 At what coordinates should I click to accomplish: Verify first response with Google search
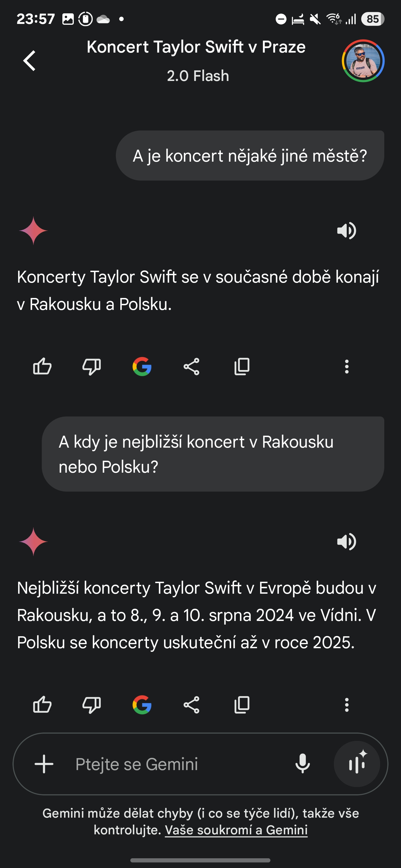(x=142, y=367)
